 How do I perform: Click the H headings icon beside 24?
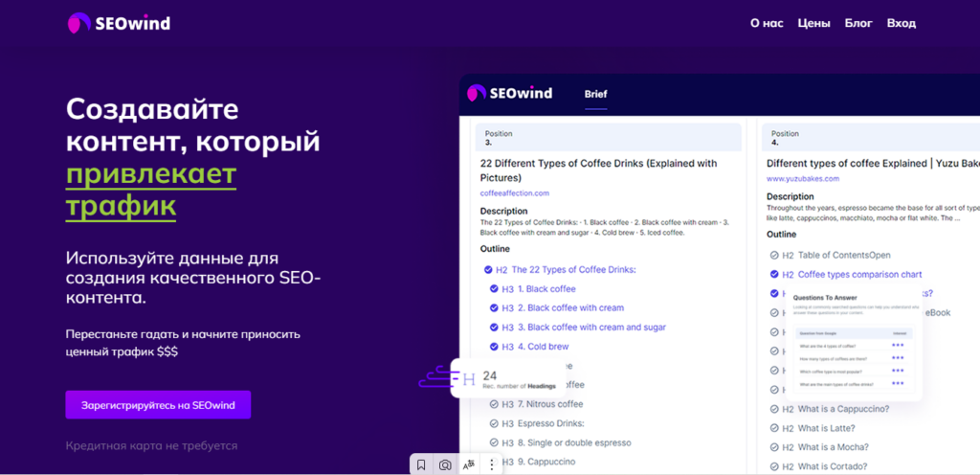(x=469, y=378)
